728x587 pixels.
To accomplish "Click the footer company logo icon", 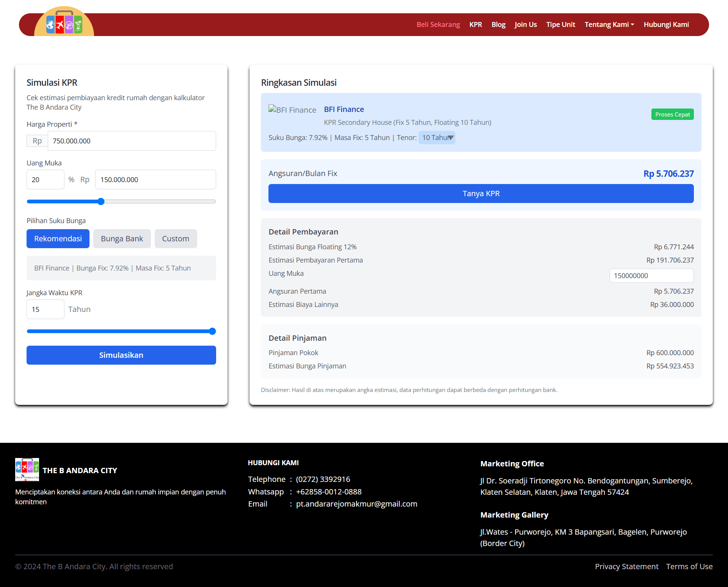I will (27, 470).
